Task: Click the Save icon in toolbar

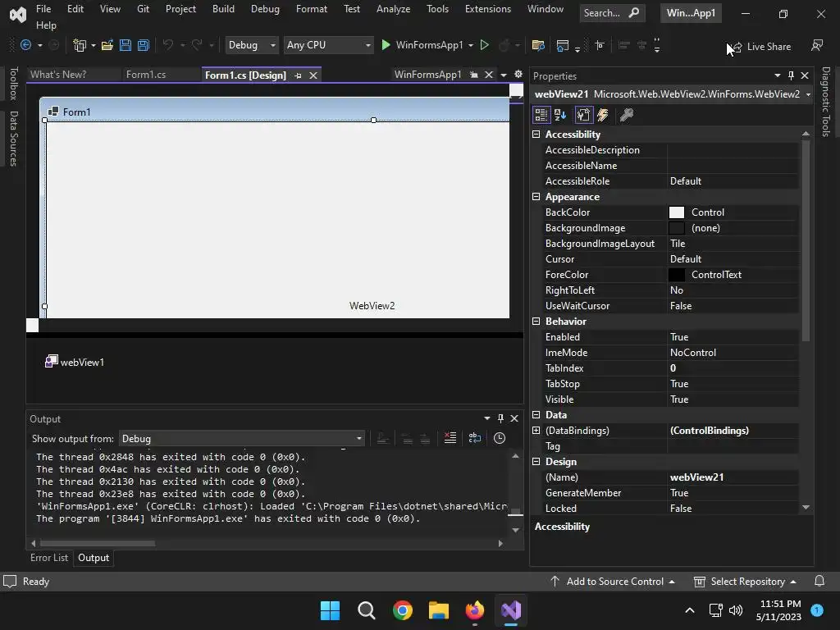Action: (x=126, y=46)
